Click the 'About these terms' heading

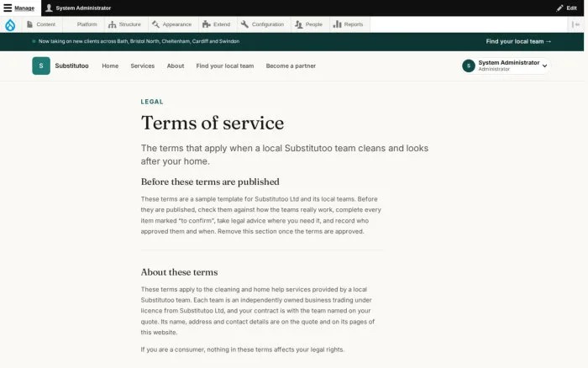coord(179,272)
